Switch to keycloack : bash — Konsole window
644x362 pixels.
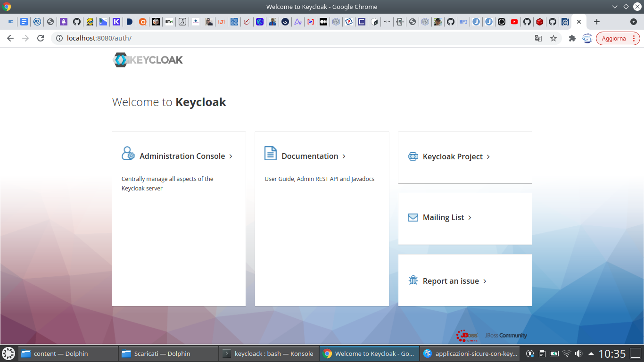269,354
